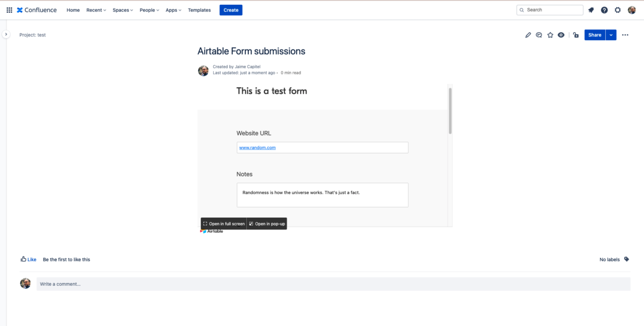Click the label tag icon
644x326 pixels.
[626, 260]
